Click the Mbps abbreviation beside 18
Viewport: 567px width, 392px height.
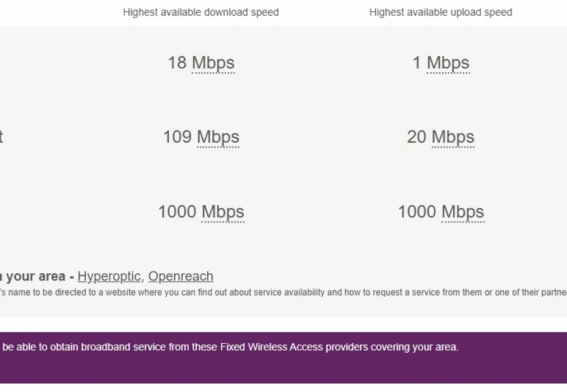(x=213, y=63)
